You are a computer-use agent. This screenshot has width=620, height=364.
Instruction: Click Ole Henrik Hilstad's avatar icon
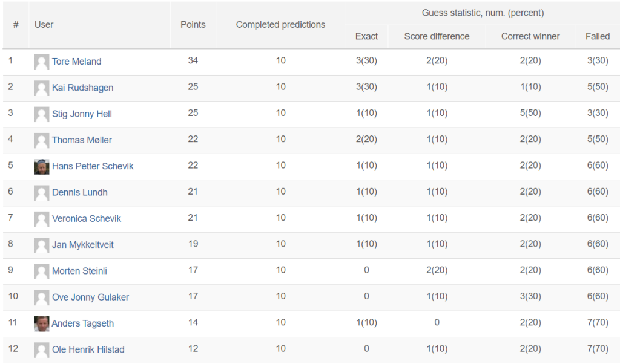(41, 349)
